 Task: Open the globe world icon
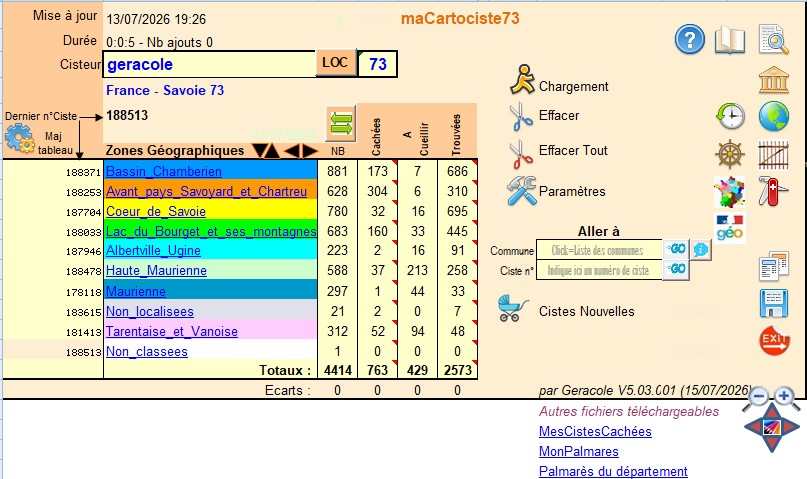[x=774, y=116]
